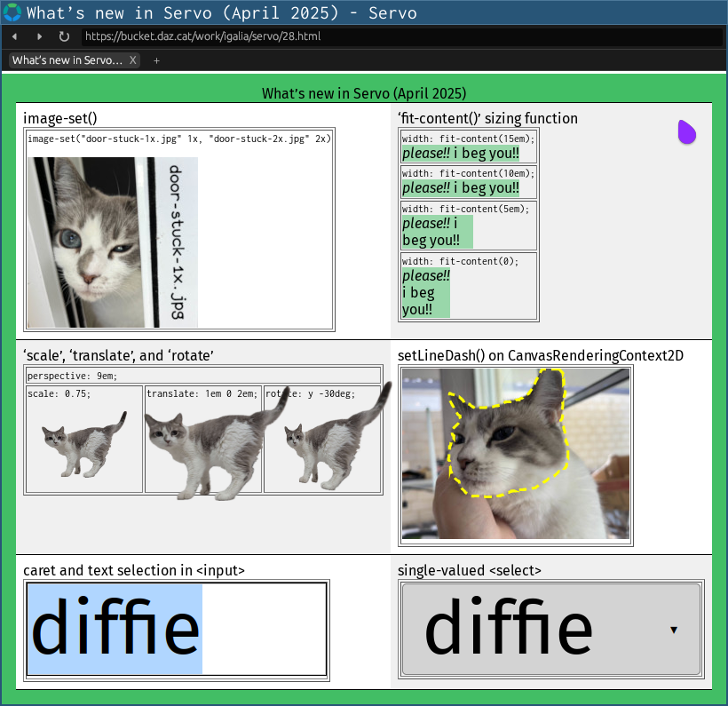This screenshot has height=706, width=728.
Task: Click the fit-content(0) "please!! i beg you!!" box
Action: (426, 290)
